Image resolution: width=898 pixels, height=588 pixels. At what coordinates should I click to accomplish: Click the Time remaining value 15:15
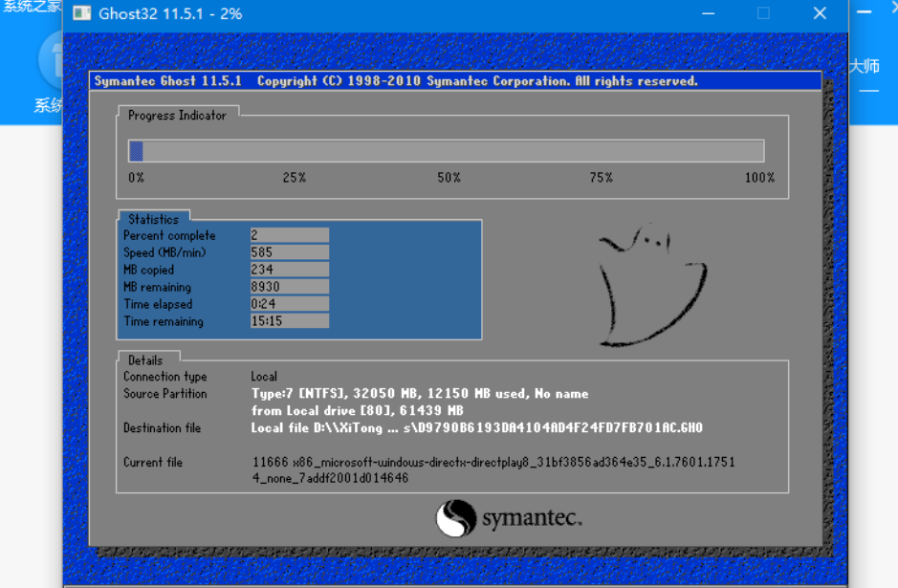click(x=289, y=321)
